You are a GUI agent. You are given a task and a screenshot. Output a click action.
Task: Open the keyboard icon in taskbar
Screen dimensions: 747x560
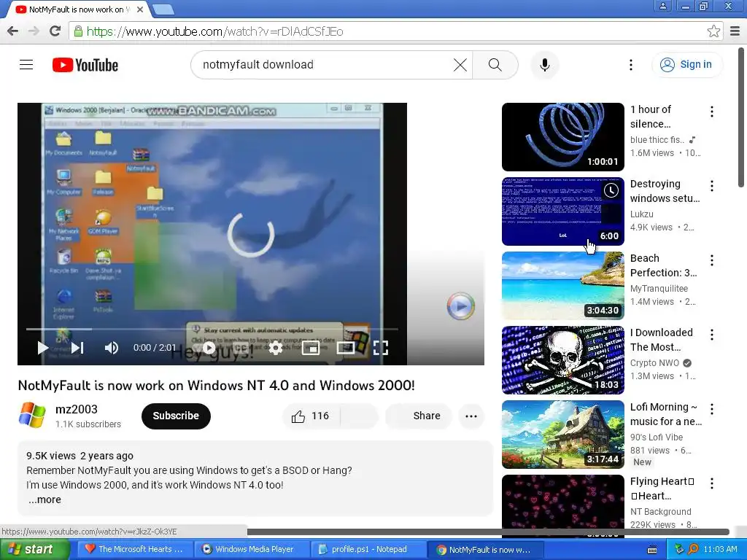(x=652, y=550)
